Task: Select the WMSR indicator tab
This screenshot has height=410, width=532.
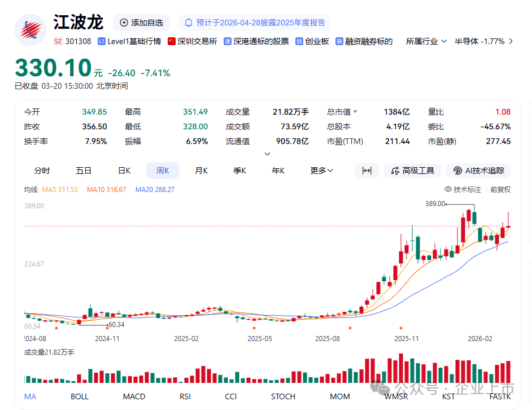Action: point(396,396)
